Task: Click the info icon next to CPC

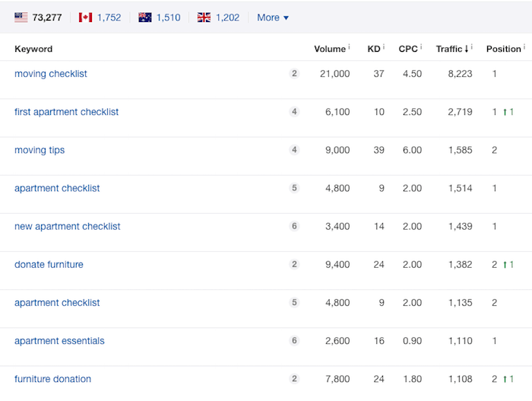Action: (x=421, y=47)
